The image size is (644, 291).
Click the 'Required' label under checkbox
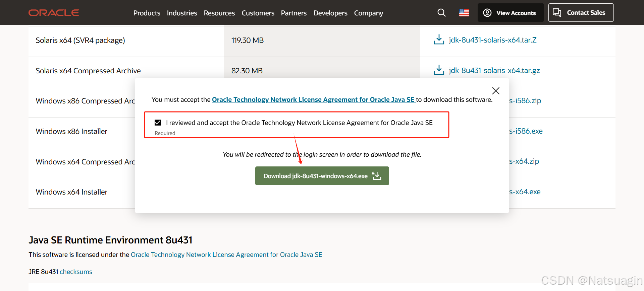click(165, 133)
